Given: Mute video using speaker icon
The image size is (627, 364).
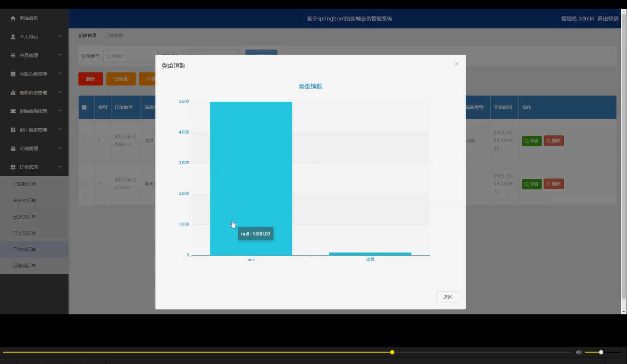Looking at the screenshot, I should coord(579,352).
